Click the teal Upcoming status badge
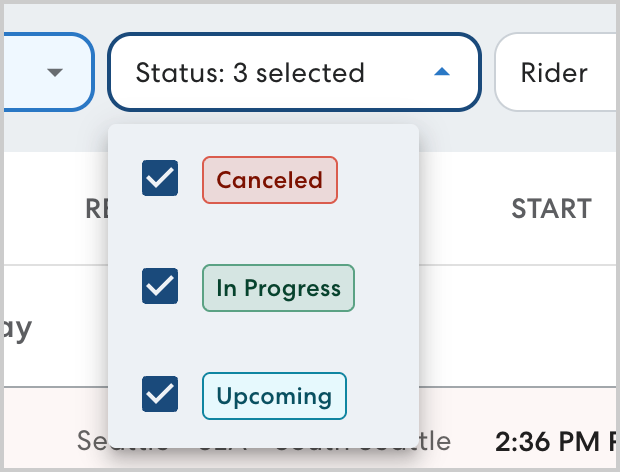Screen dimensions: 620x472 [x=274, y=395]
